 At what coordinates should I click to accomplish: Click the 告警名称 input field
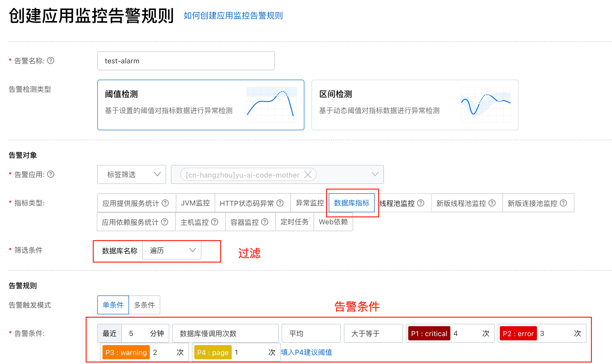(186, 61)
